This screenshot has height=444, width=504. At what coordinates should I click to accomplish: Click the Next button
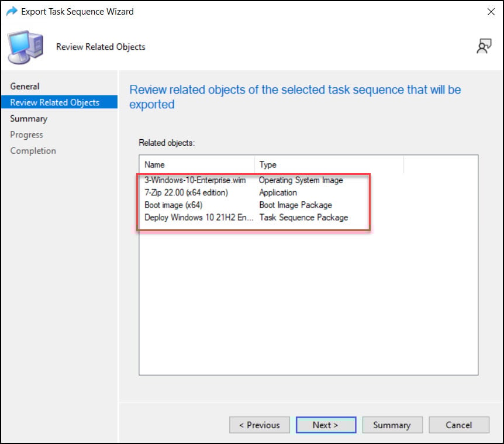click(326, 425)
